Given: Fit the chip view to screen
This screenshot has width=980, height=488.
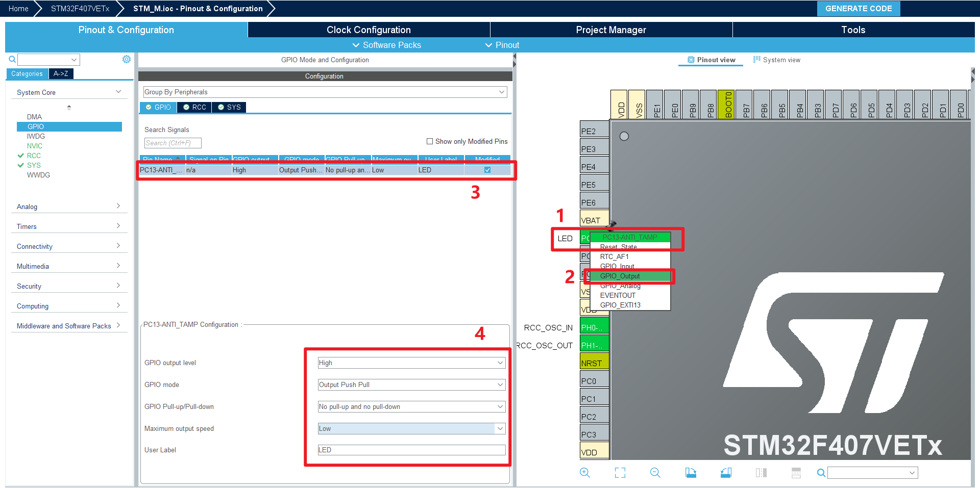Looking at the screenshot, I should 620,473.
